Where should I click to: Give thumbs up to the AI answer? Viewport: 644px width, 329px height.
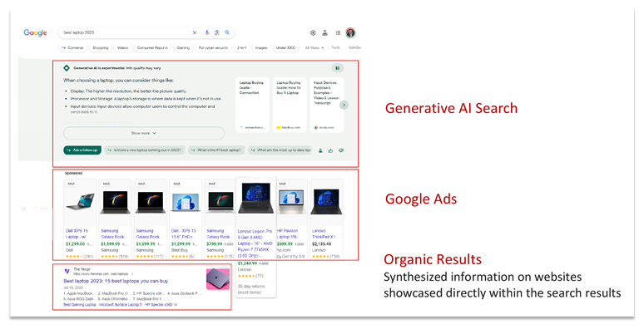click(330, 150)
